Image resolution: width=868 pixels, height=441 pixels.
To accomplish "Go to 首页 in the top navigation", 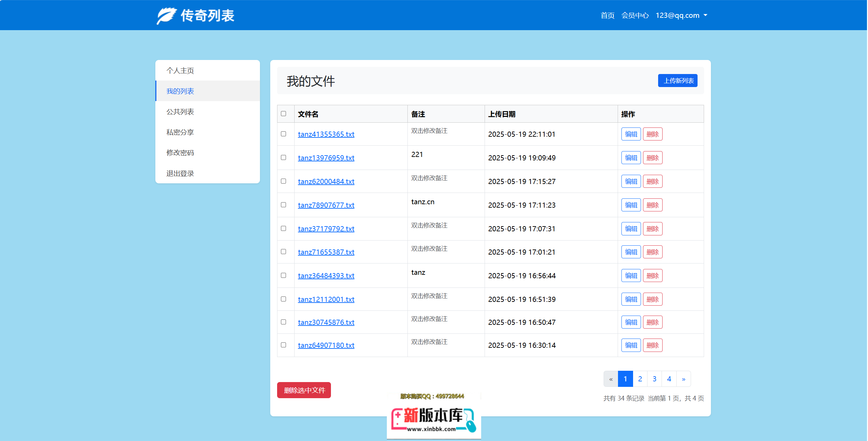I will pos(607,15).
